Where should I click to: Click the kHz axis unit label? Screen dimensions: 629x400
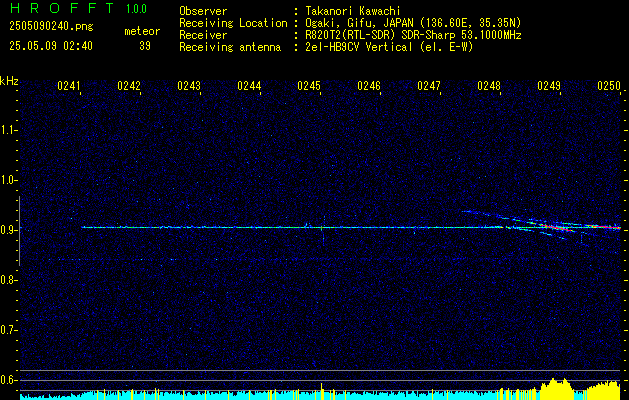click(x=9, y=81)
